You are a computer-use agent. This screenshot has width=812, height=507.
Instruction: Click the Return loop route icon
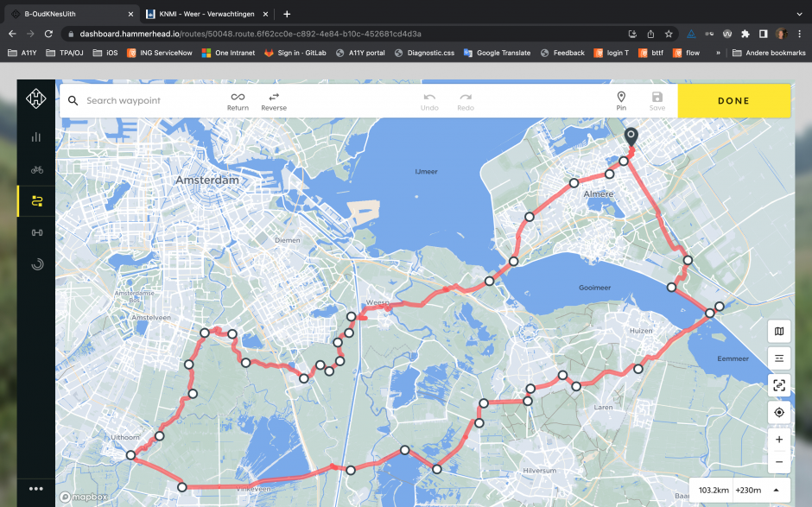(x=238, y=101)
